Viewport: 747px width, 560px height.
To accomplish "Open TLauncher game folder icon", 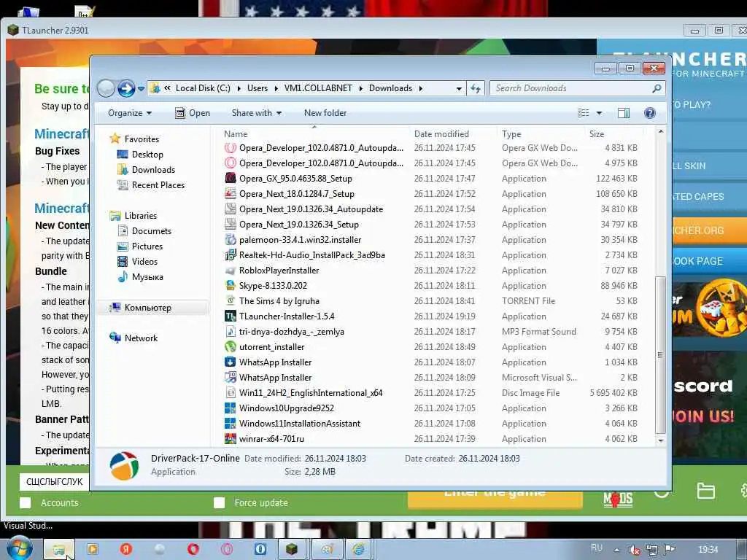I will click(x=705, y=491).
